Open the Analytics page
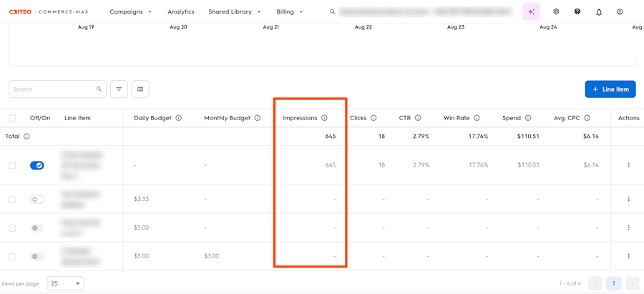This screenshot has height=294, width=644. click(x=181, y=12)
